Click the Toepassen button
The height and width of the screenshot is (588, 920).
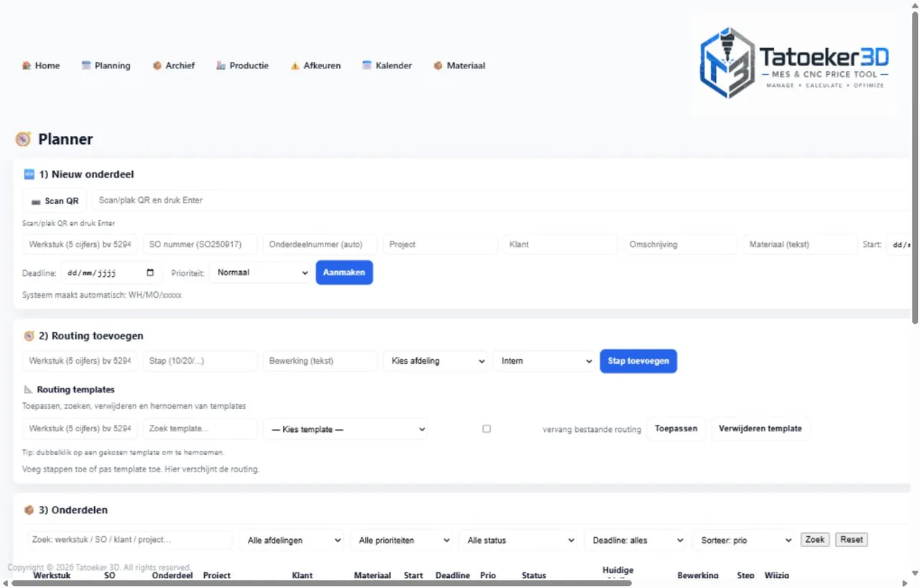click(676, 428)
